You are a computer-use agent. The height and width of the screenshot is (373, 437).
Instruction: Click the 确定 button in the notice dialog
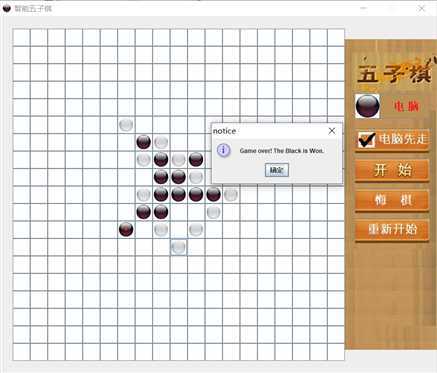[277, 170]
